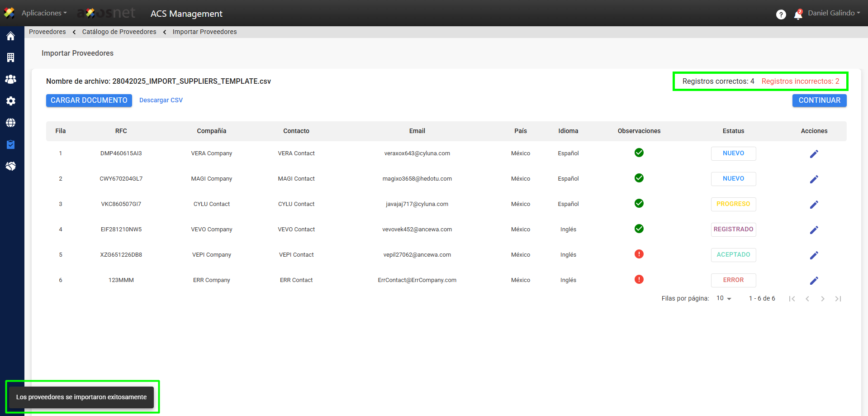The width and height of the screenshot is (868, 416).
Task: Select RFC XZG651226DB8 cell
Action: pos(121,255)
